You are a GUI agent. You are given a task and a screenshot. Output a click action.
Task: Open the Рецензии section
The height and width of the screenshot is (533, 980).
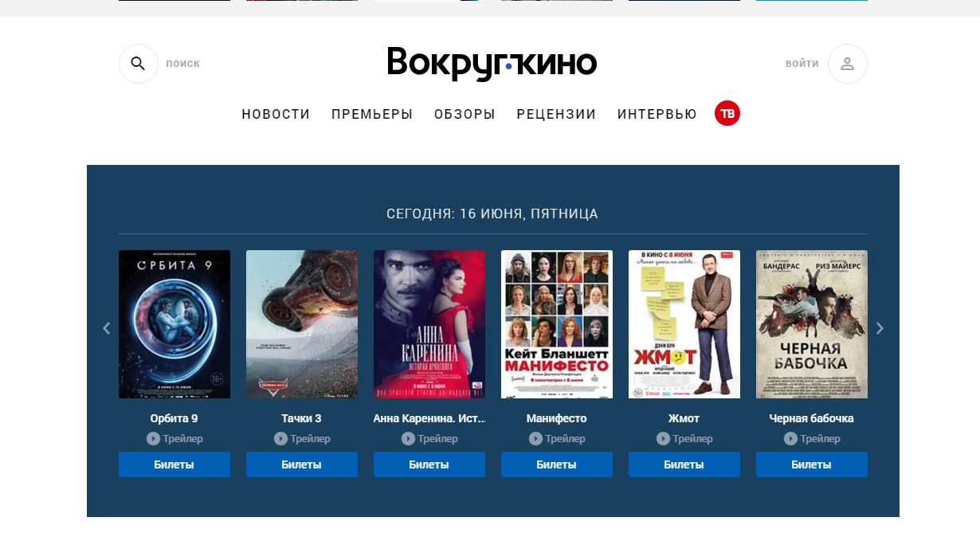tap(556, 114)
